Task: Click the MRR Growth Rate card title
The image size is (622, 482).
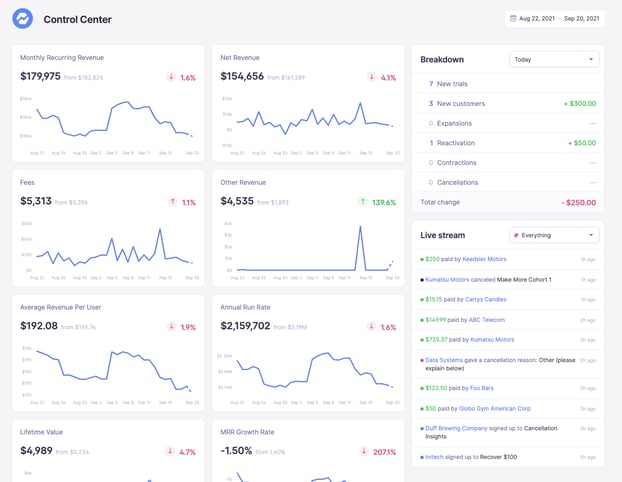Action: click(248, 432)
